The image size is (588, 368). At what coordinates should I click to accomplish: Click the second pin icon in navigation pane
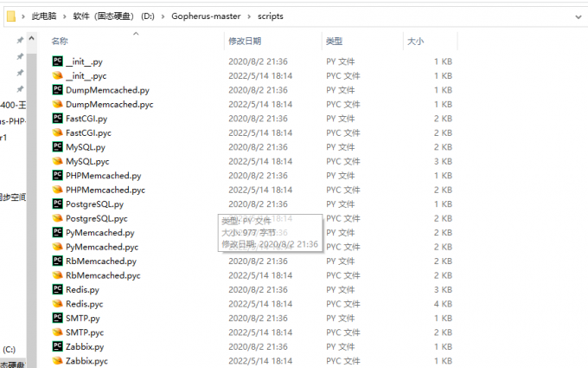point(20,56)
